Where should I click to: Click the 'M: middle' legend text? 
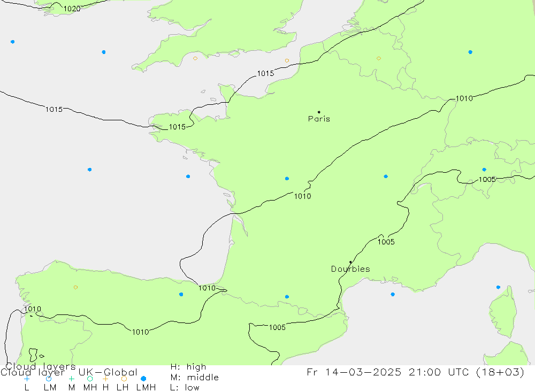pyautogui.click(x=195, y=378)
